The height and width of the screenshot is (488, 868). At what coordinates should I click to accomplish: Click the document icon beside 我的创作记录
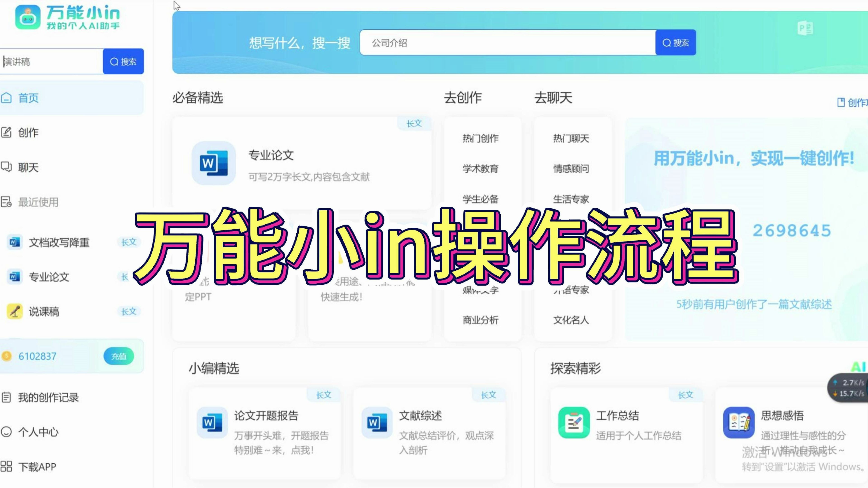6,397
